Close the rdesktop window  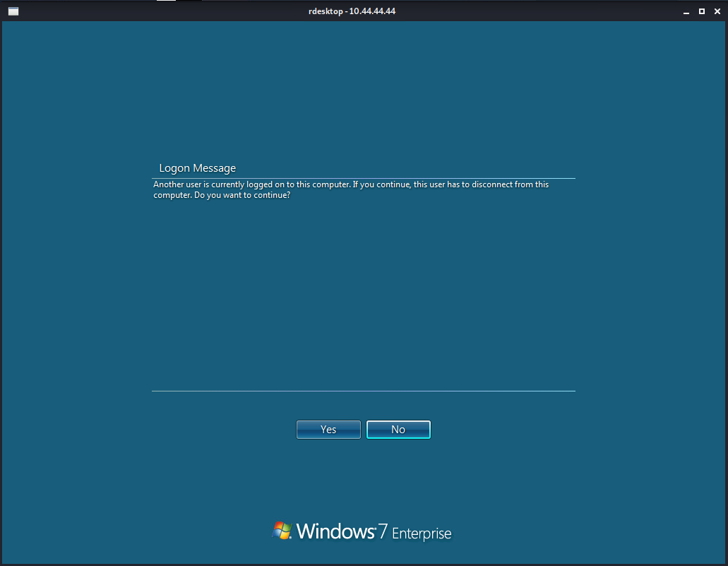(x=717, y=11)
